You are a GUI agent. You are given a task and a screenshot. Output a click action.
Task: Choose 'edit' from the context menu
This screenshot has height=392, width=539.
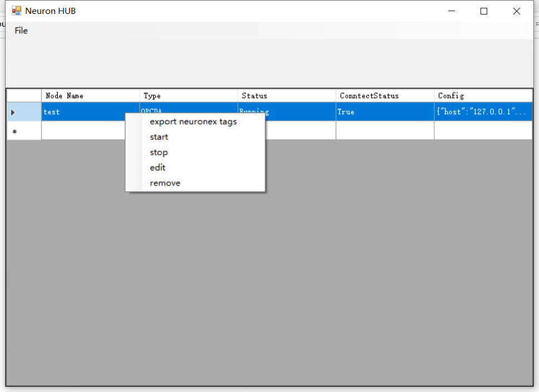pos(157,168)
